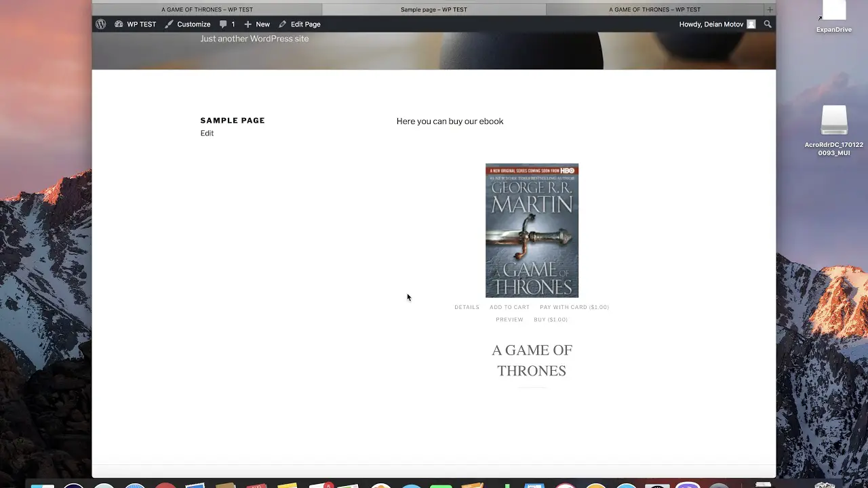Screen dimensions: 868x488
Task: Click ADD TO CART under the book
Action: tap(509, 307)
